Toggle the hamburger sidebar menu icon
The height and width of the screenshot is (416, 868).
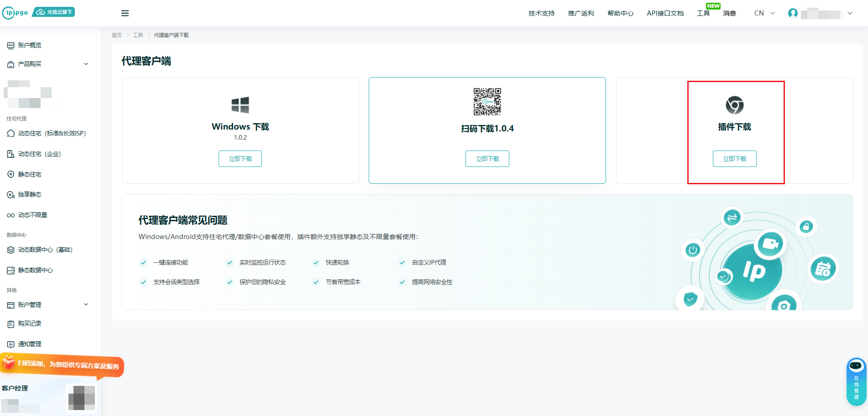point(125,13)
